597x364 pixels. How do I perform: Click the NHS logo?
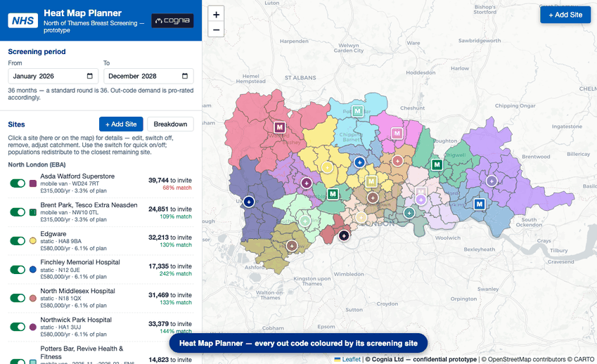coord(23,20)
